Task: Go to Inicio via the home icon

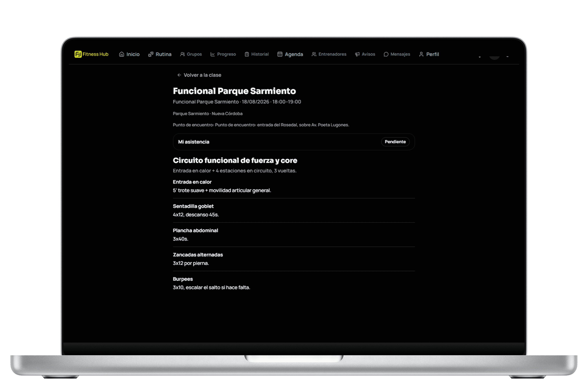Action: pyautogui.click(x=121, y=54)
